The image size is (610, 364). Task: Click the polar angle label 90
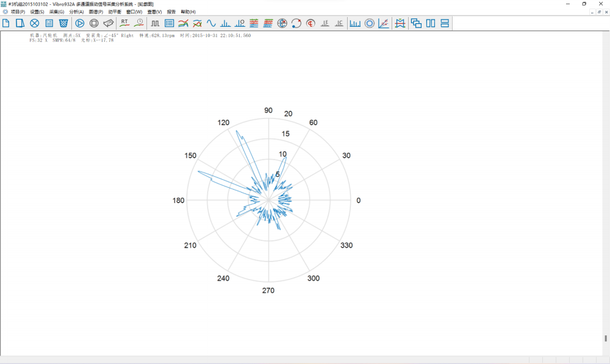click(x=268, y=110)
